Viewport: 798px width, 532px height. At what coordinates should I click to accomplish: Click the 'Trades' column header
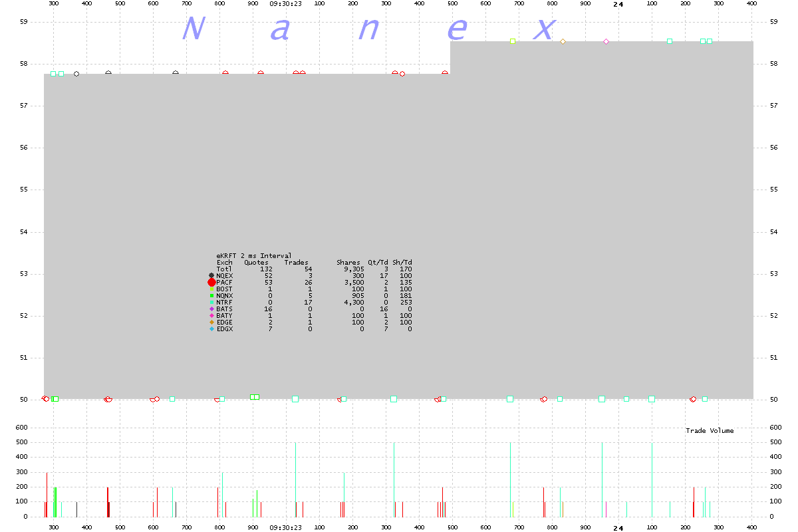(x=297, y=262)
